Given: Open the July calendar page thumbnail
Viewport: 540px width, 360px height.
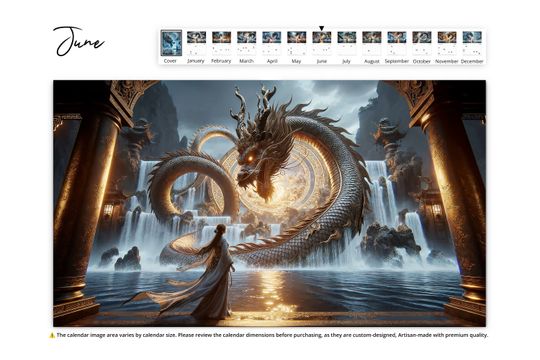Looking at the screenshot, I should (x=347, y=43).
